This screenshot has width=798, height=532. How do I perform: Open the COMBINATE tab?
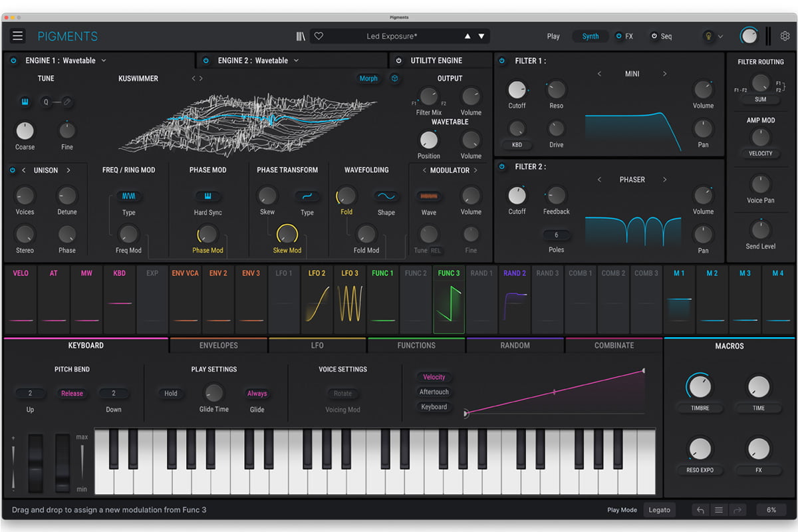tap(614, 345)
